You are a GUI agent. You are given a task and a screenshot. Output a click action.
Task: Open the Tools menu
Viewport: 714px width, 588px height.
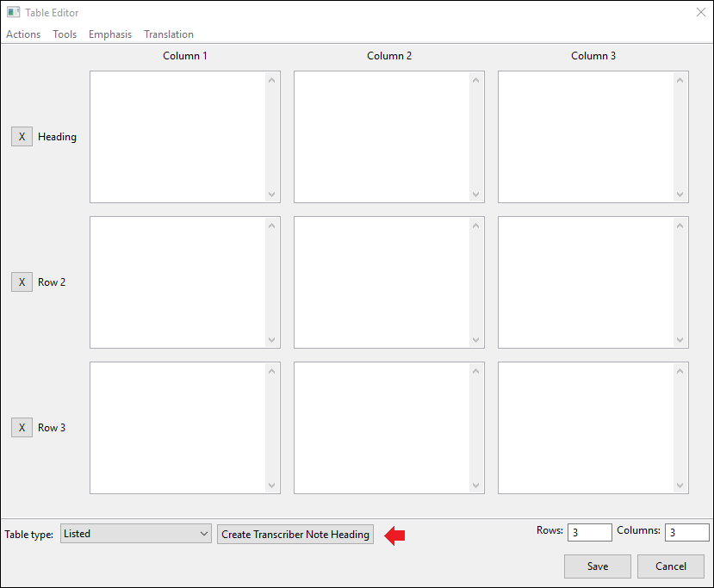click(x=65, y=34)
